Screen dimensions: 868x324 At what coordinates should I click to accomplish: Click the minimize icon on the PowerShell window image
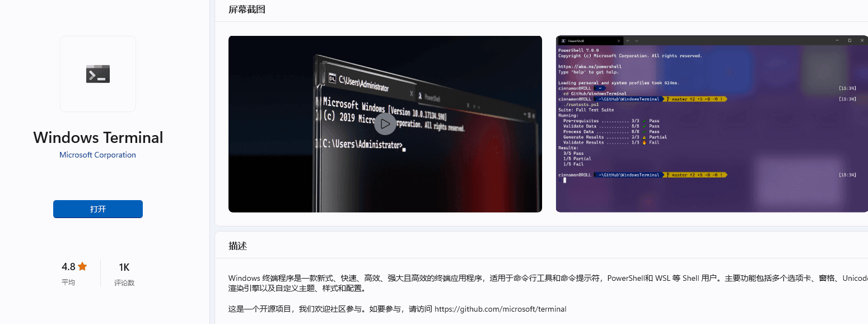pos(837,40)
